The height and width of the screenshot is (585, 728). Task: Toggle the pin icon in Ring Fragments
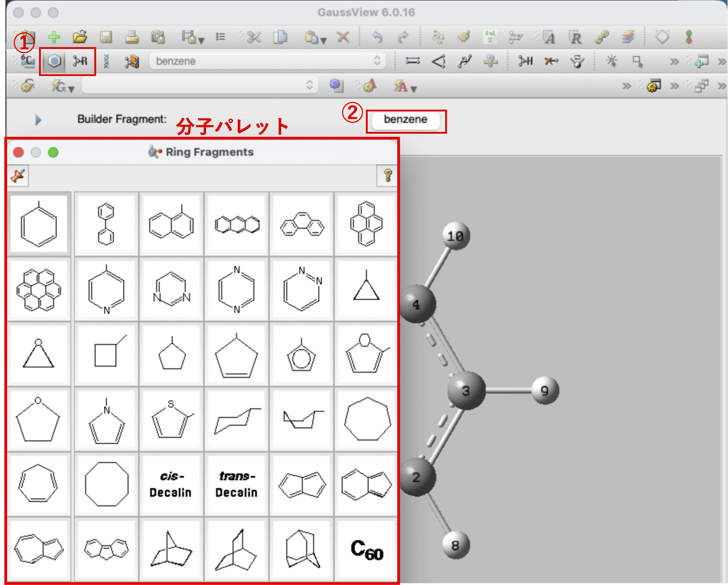coord(18,176)
